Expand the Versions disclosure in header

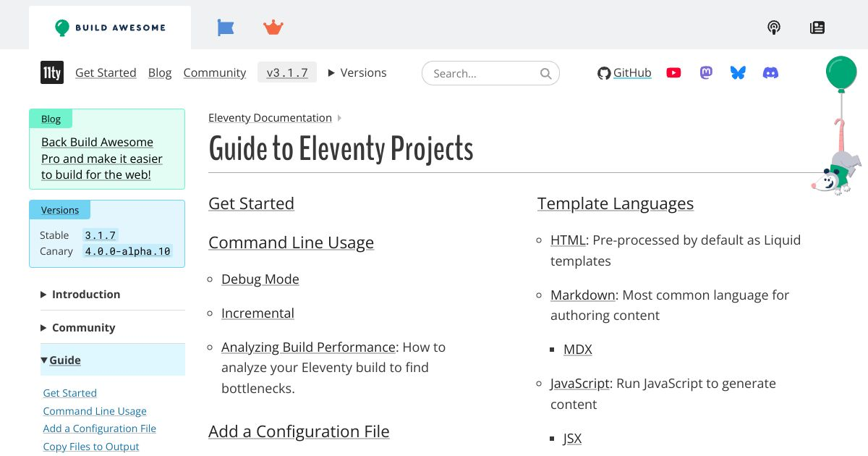click(357, 72)
